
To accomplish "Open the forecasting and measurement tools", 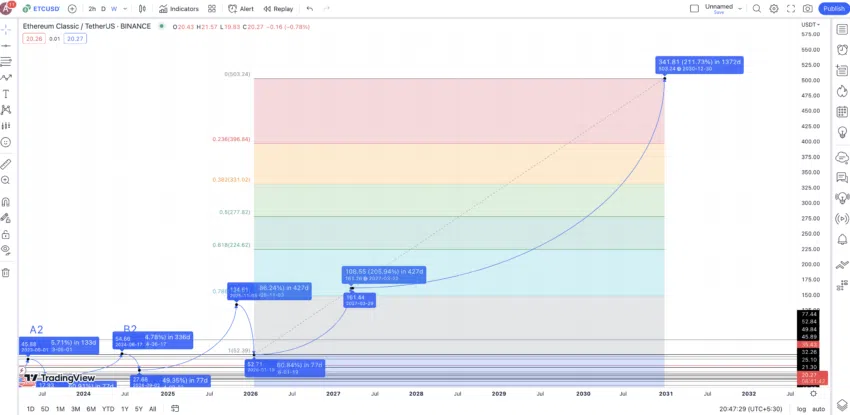I will 6,126.
